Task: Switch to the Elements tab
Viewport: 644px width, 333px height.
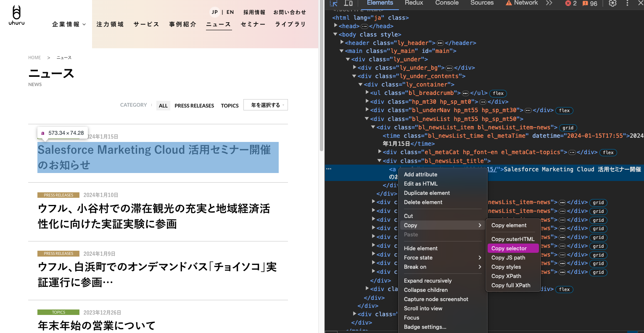Action: (x=380, y=3)
